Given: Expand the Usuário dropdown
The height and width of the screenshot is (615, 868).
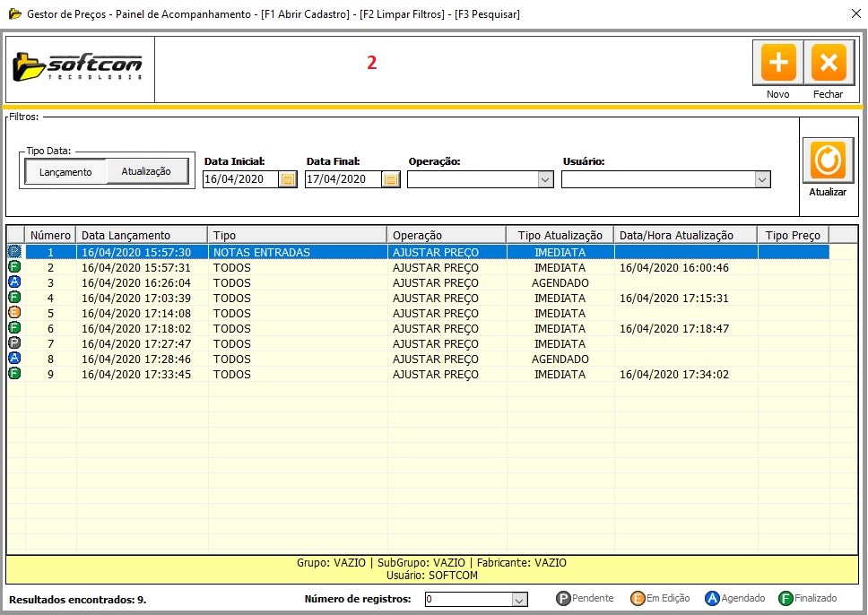Looking at the screenshot, I should pyautogui.click(x=762, y=179).
